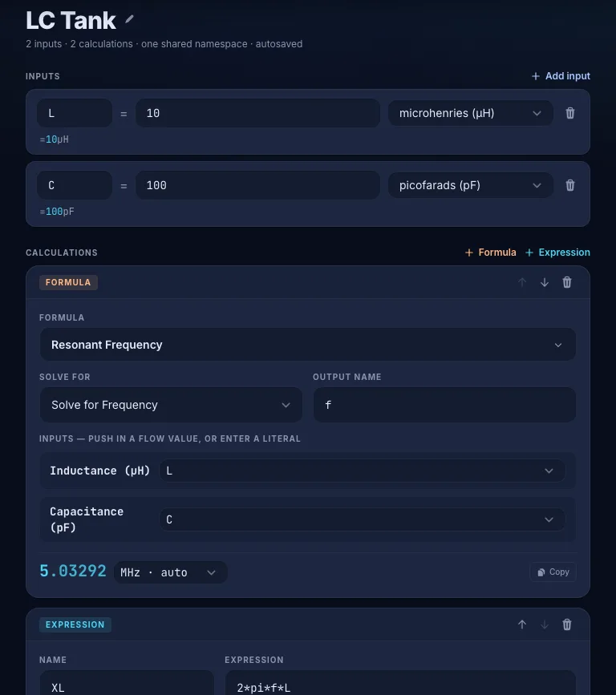The image size is (616, 695).
Task: Click the disabled up arrow on Formula card
Action: (522, 282)
